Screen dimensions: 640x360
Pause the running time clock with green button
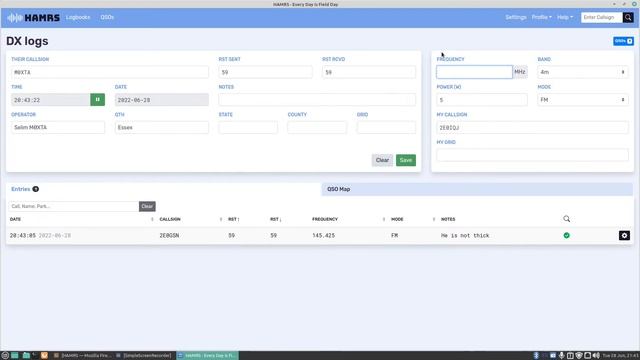click(x=98, y=100)
